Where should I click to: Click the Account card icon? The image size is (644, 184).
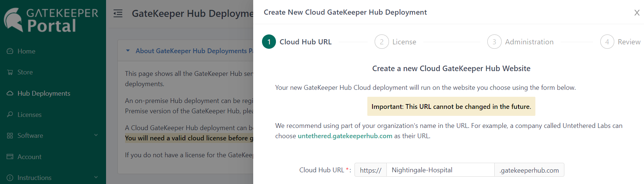tap(10, 157)
